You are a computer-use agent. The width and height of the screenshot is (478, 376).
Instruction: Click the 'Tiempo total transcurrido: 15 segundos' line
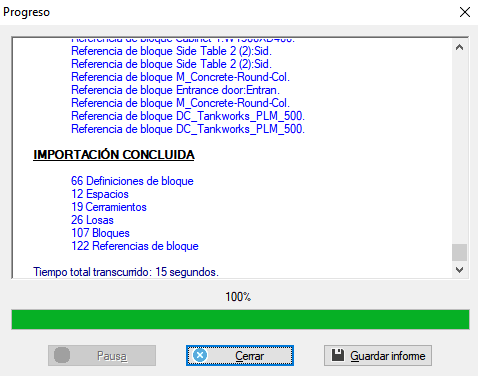coord(126,272)
